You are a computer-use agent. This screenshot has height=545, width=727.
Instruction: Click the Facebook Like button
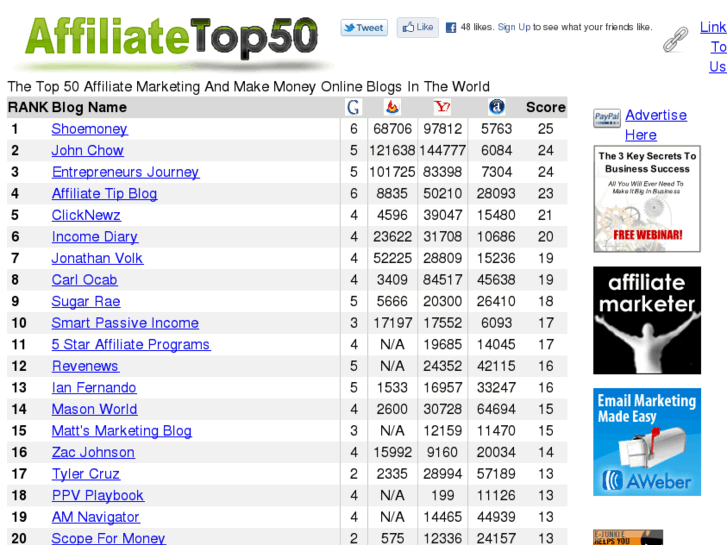(x=418, y=27)
